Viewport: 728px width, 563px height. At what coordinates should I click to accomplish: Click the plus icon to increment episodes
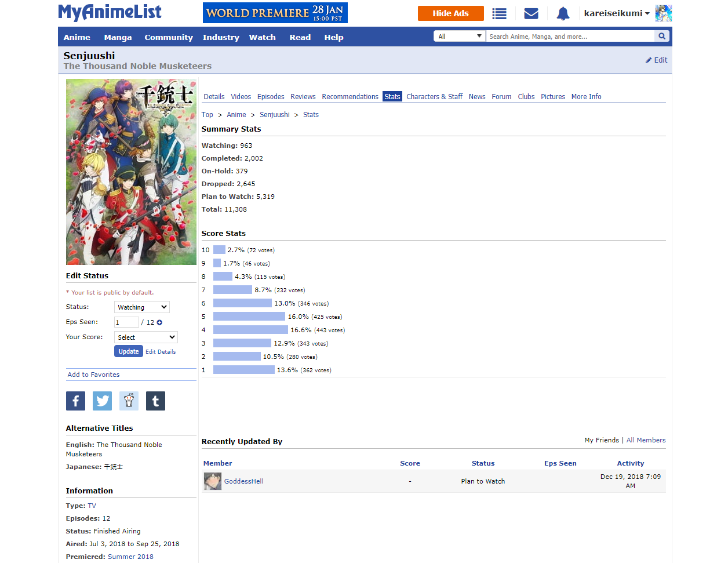click(x=159, y=322)
